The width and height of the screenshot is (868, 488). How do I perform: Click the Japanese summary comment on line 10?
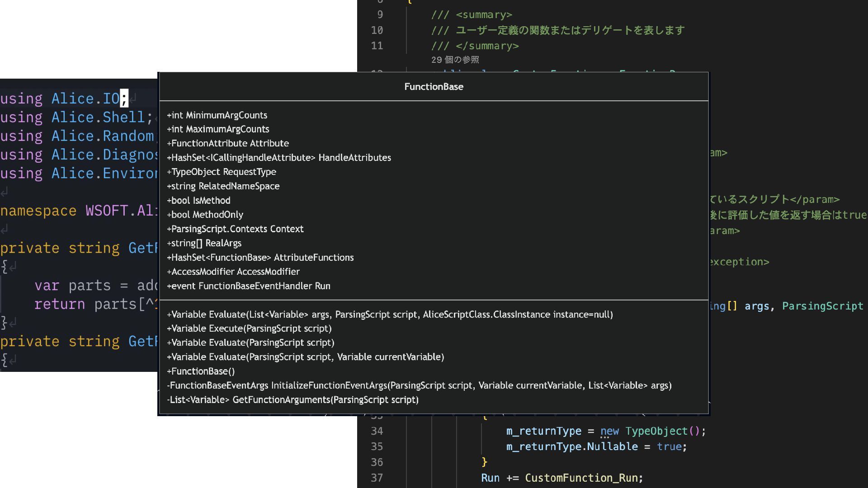click(x=570, y=30)
